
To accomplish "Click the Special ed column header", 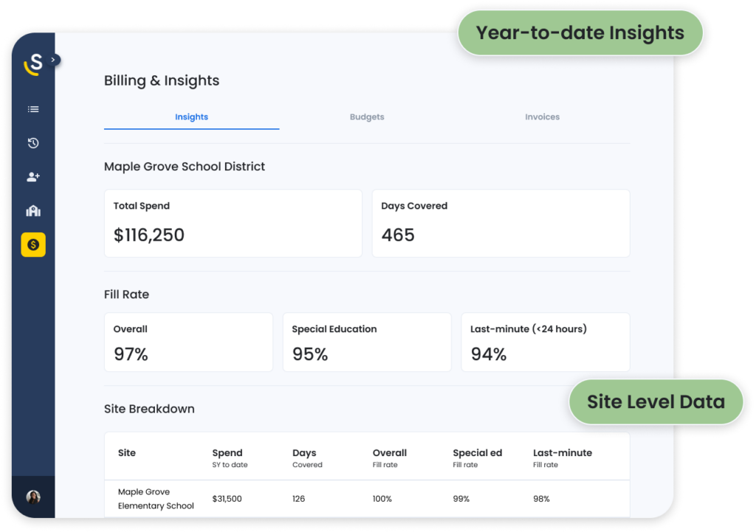I will [478, 458].
